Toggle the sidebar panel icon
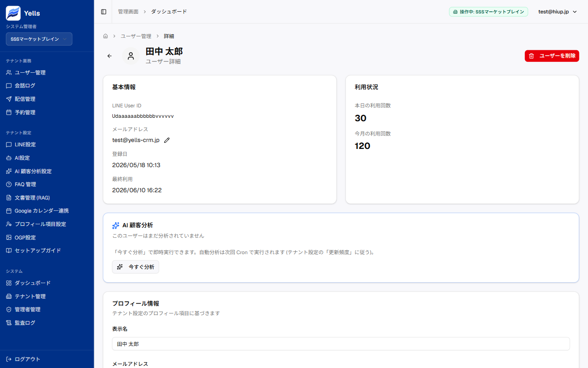The height and width of the screenshot is (368, 588). [x=104, y=12]
